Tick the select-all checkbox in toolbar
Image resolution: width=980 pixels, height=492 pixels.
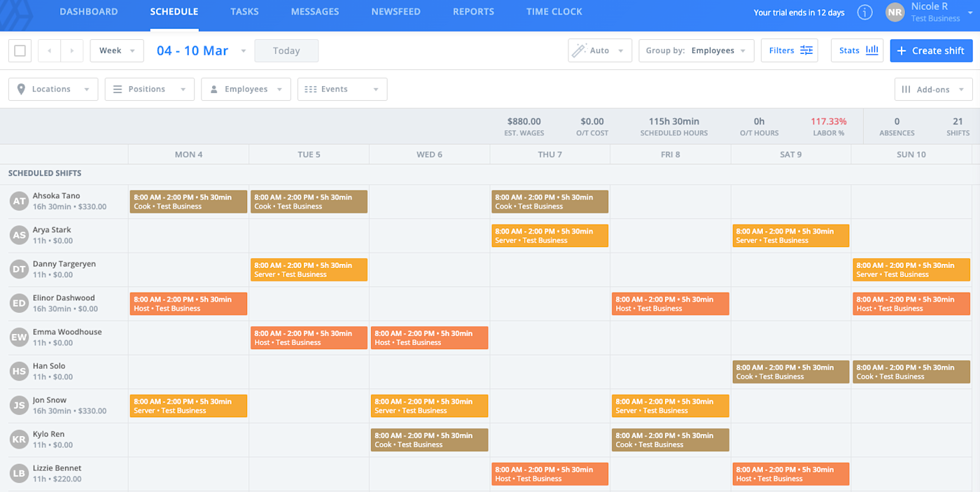[x=20, y=50]
